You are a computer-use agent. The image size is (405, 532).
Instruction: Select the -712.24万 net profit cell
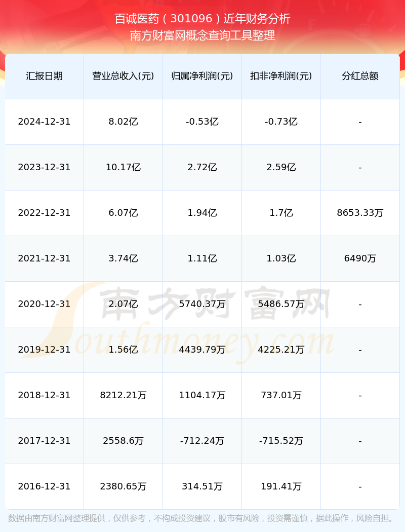pos(202,441)
